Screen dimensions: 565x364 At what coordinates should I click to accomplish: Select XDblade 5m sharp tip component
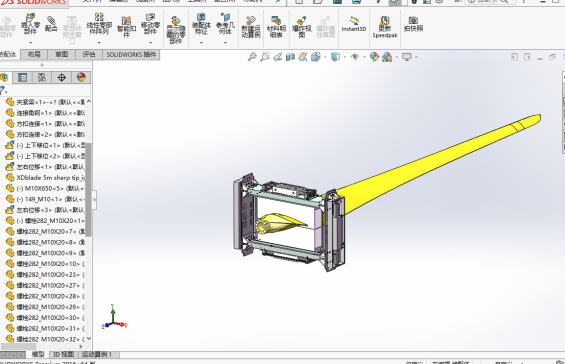pos(45,177)
